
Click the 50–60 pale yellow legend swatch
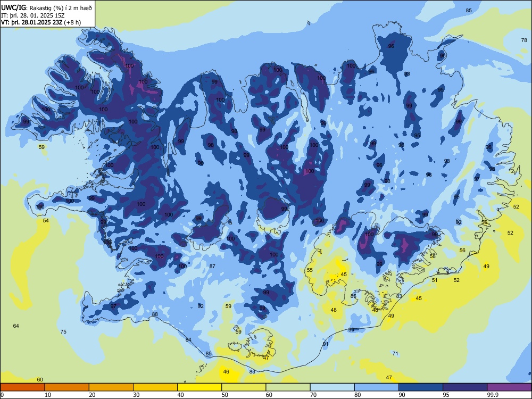click(244, 387)
